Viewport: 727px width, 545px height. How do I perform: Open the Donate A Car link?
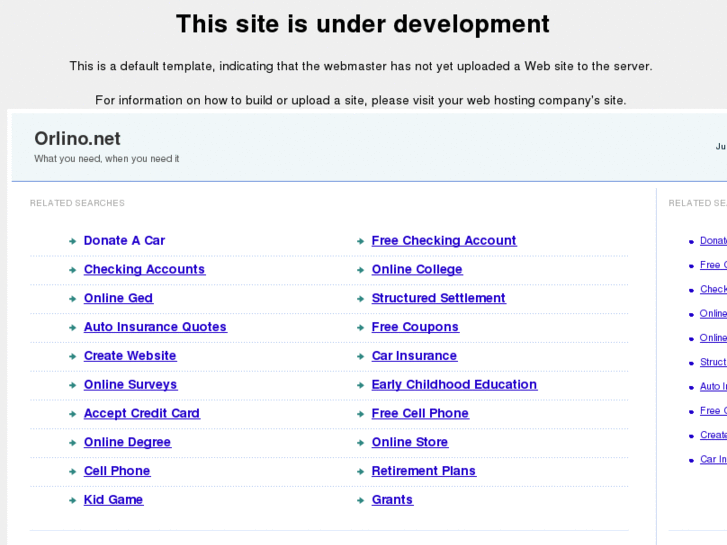(124, 241)
